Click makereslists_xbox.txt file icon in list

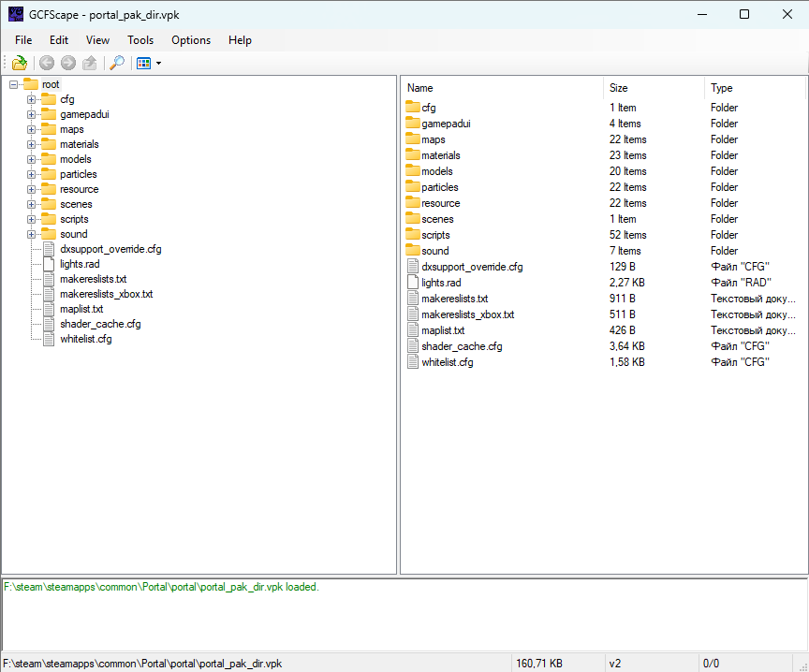(413, 314)
